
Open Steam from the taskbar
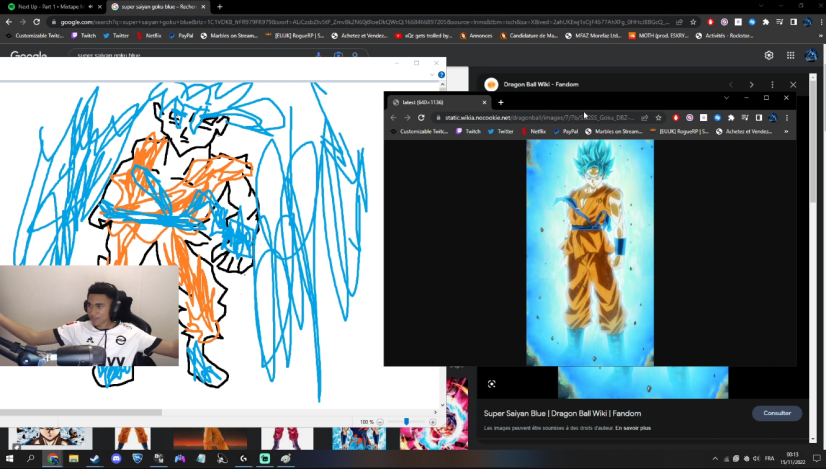click(94, 458)
